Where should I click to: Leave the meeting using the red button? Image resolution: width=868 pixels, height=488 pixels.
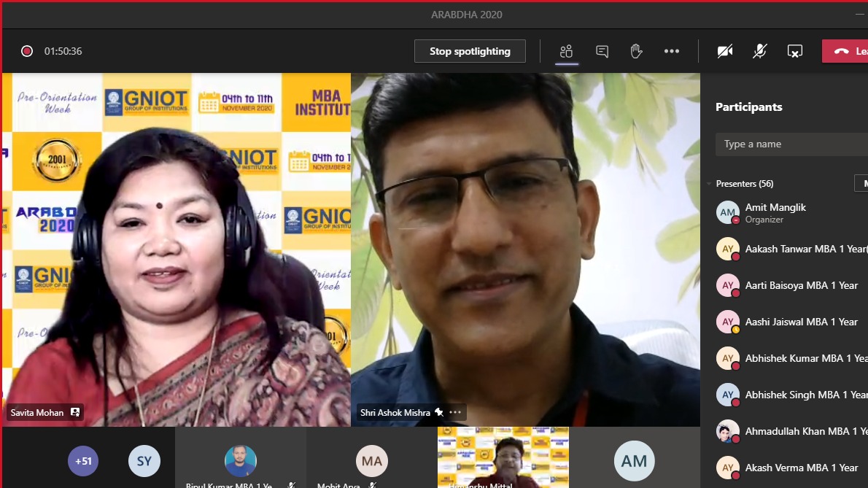tap(846, 51)
